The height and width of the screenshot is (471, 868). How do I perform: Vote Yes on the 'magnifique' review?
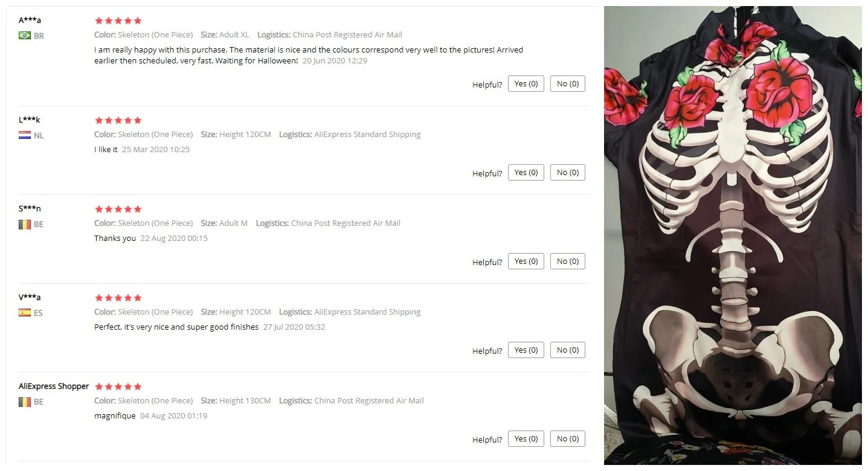click(x=526, y=439)
